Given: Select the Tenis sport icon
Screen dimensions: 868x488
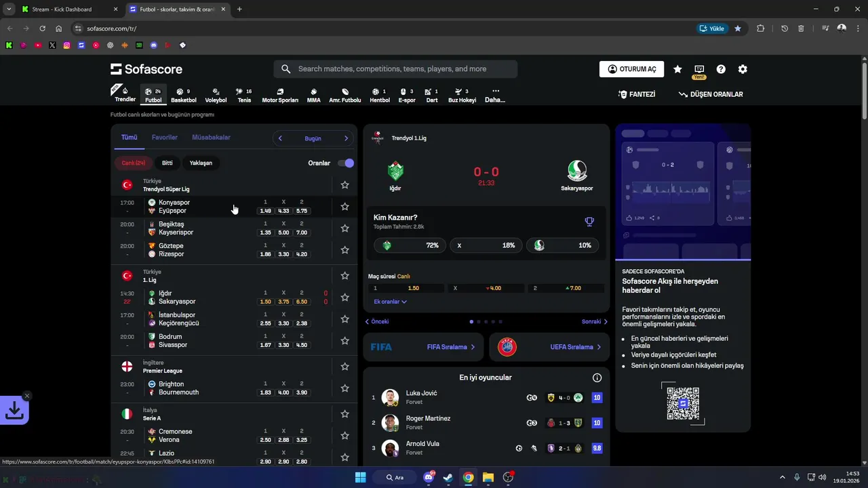Looking at the screenshot, I should coord(244,95).
